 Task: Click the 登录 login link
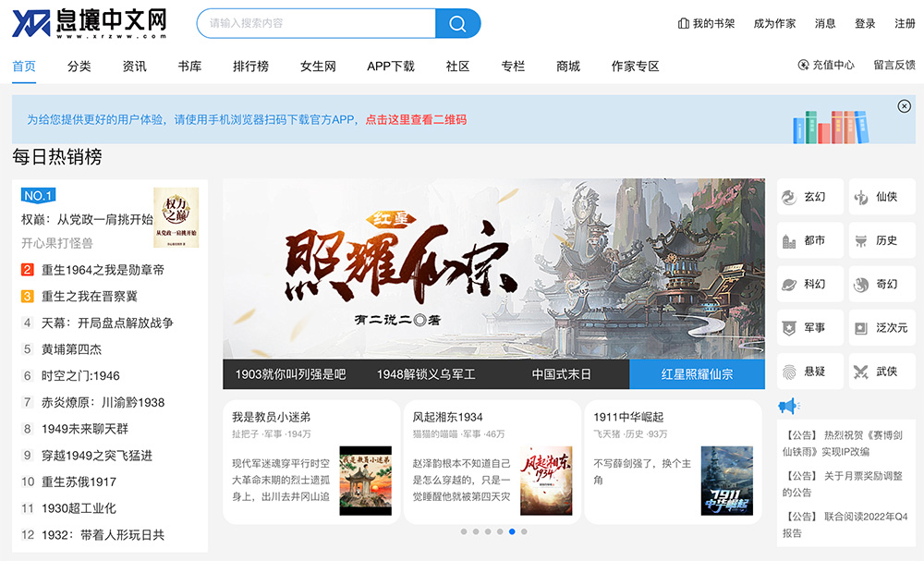pos(864,23)
